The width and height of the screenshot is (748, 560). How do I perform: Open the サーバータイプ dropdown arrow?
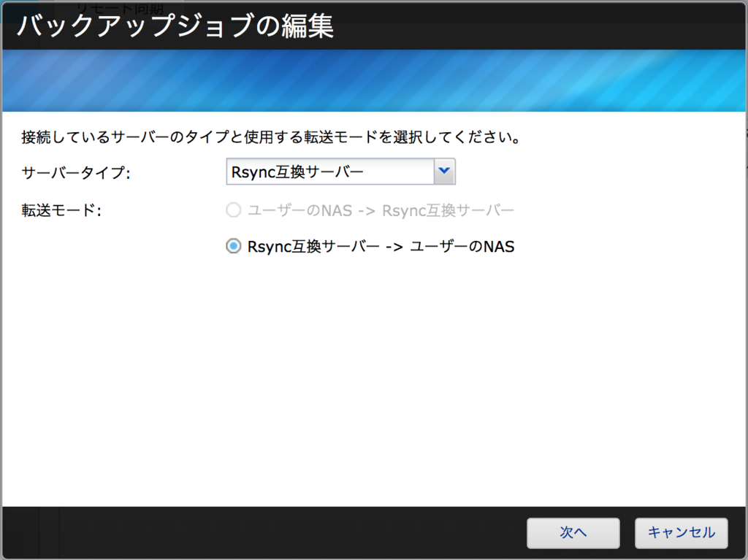point(445,172)
